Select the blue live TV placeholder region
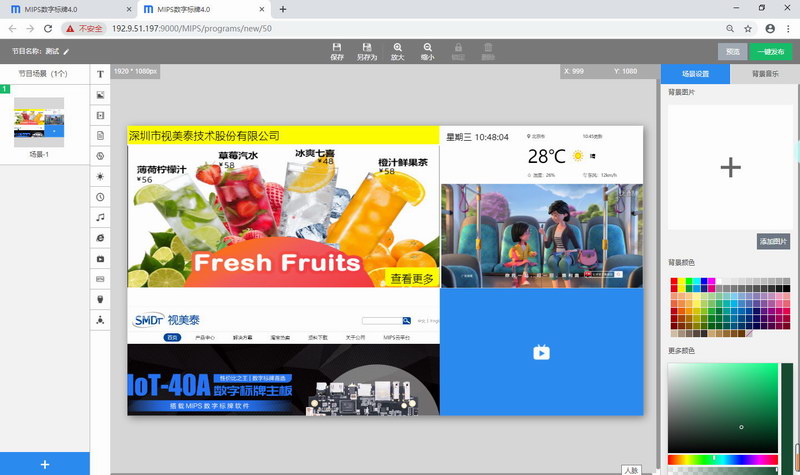This screenshot has height=475, width=800. (541, 352)
